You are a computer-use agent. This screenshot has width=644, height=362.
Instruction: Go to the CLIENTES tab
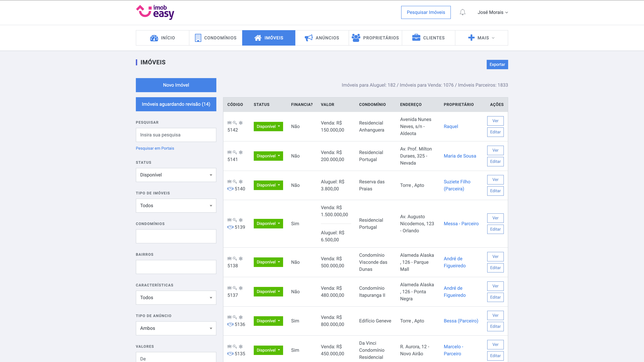[428, 38]
